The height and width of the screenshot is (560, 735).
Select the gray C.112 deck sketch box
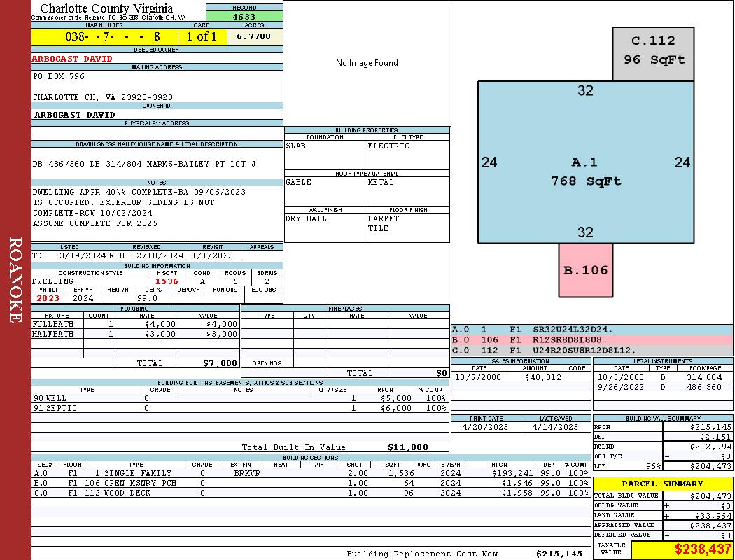(x=654, y=51)
